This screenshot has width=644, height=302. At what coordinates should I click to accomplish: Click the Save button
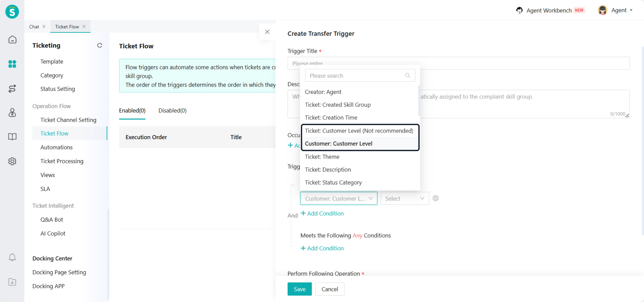pos(299,289)
